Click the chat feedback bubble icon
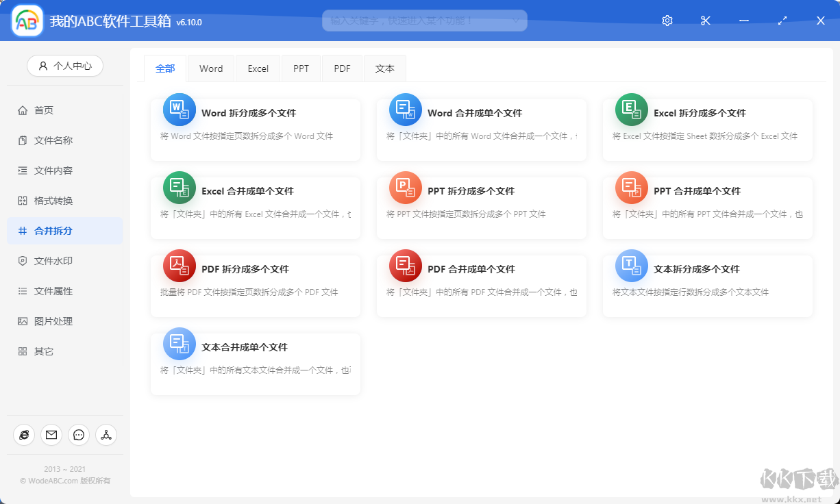Screen dimensions: 840x504 [79, 435]
